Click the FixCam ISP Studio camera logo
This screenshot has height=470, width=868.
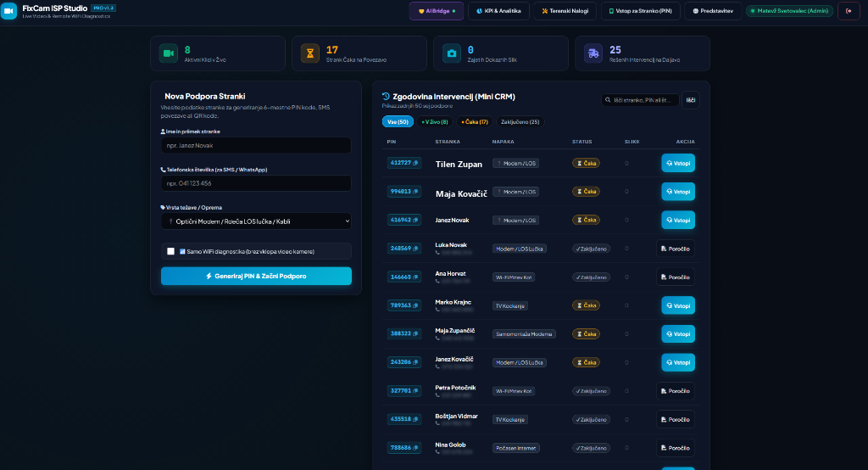tap(8, 10)
